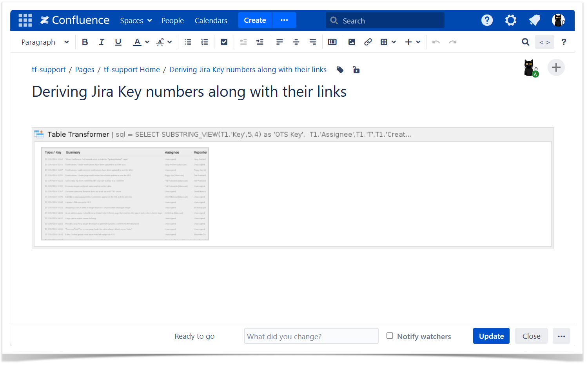Click the undo arrow
Screen dimensions: 588x365
click(436, 42)
